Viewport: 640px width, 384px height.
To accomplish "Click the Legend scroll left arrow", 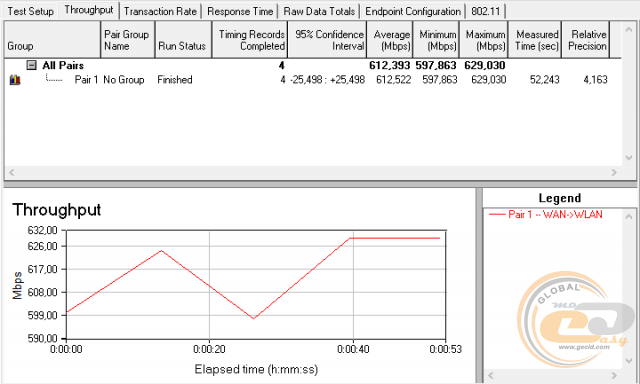I will pos(491,375).
